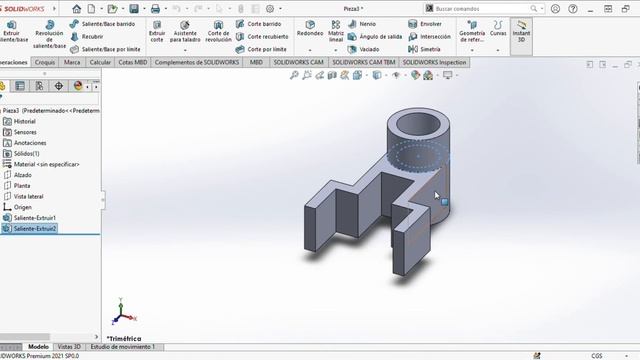This screenshot has width=640, height=360.
Task: Open the Display style cube icon
Action: pos(377,75)
